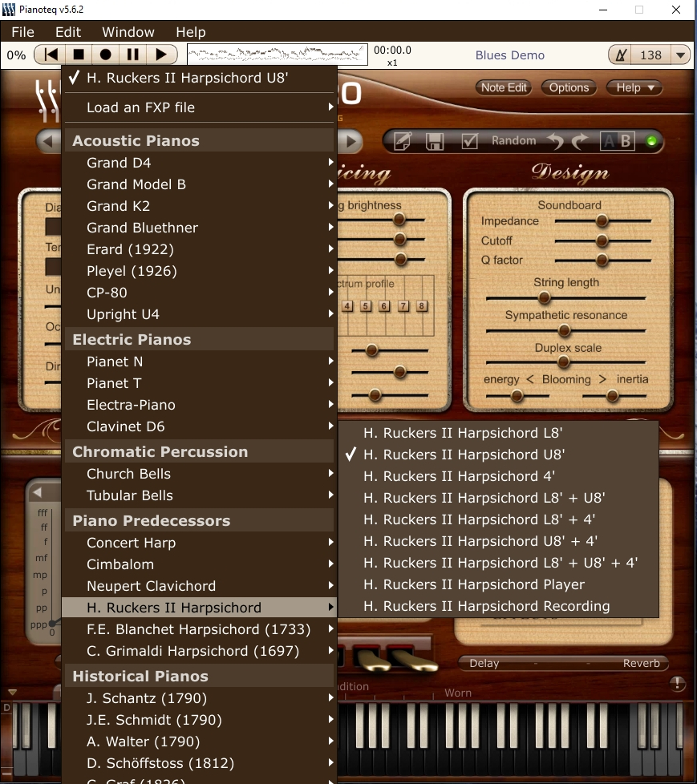This screenshot has height=784, width=697.
Task: Start recording with the record button
Action: coord(106,55)
